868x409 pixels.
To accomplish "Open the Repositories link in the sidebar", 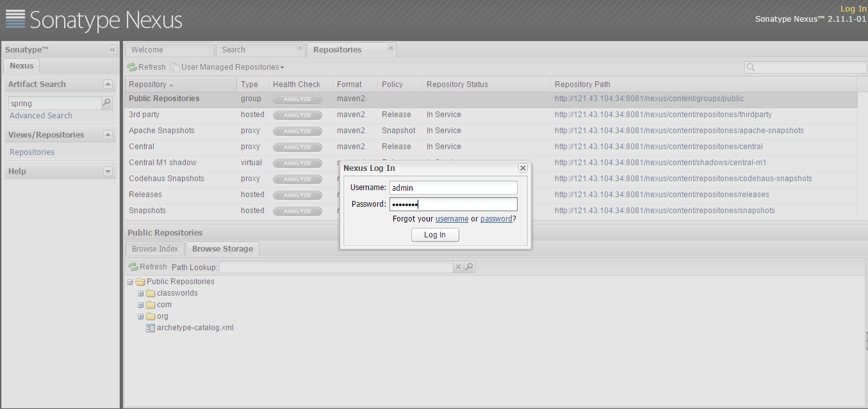I will coord(32,152).
